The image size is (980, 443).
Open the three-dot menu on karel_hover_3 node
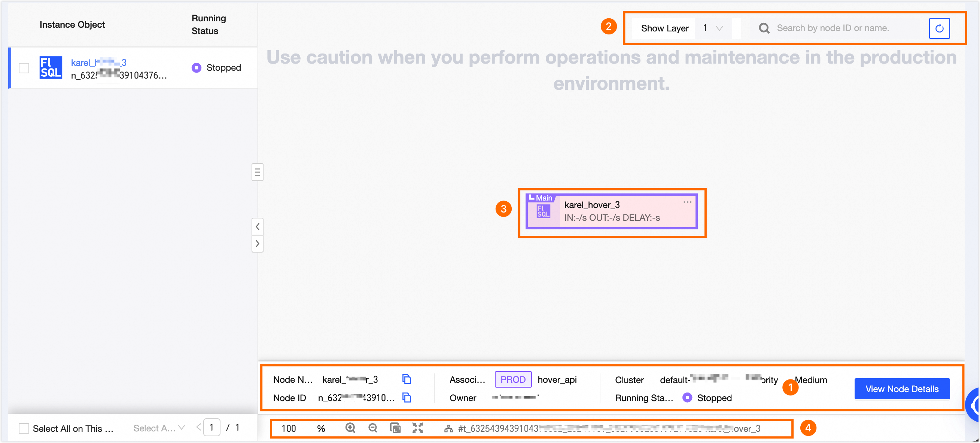point(687,202)
